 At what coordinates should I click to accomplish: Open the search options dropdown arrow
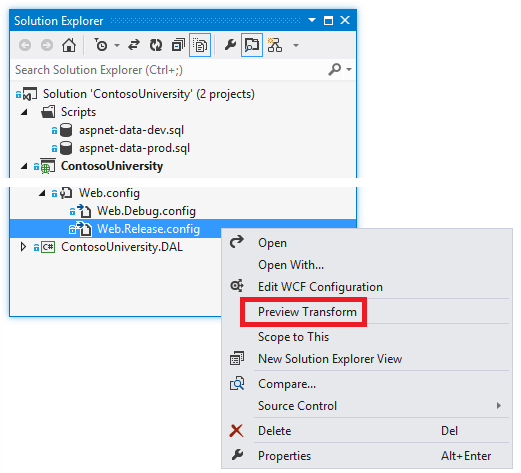click(x=349, y=70)
